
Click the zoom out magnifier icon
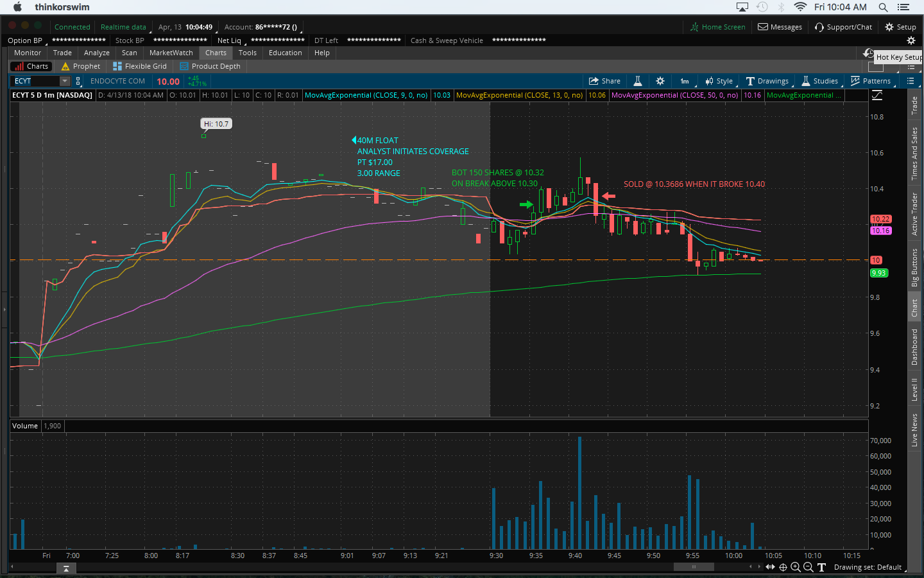[x=809, y=567]
